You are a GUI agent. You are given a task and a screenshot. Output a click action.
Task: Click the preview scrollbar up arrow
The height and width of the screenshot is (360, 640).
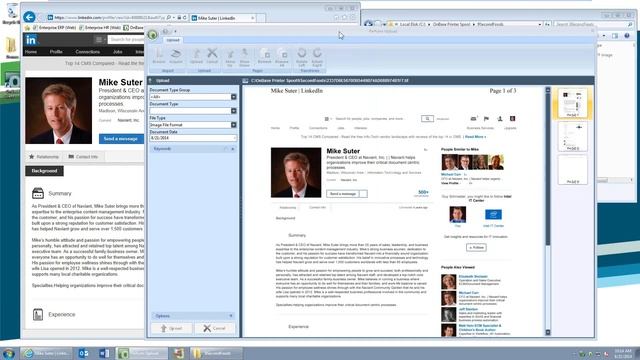click(548, 90)
